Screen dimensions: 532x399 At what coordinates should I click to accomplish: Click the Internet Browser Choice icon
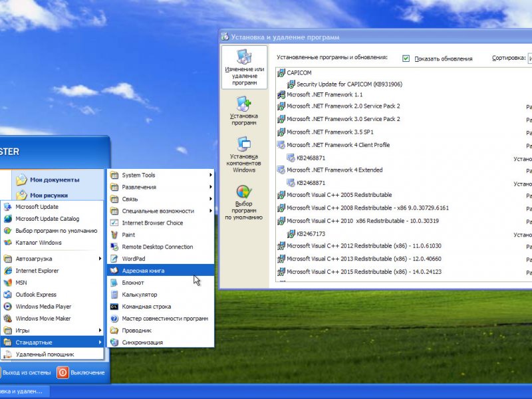pyautogui.click(x=114, y=223)
